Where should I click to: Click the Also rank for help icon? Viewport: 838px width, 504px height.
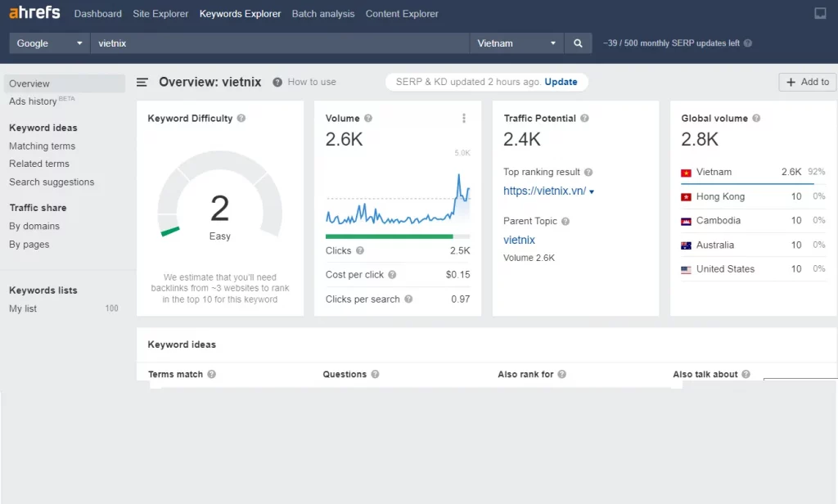pyautogui.click(x=561, y=374)
